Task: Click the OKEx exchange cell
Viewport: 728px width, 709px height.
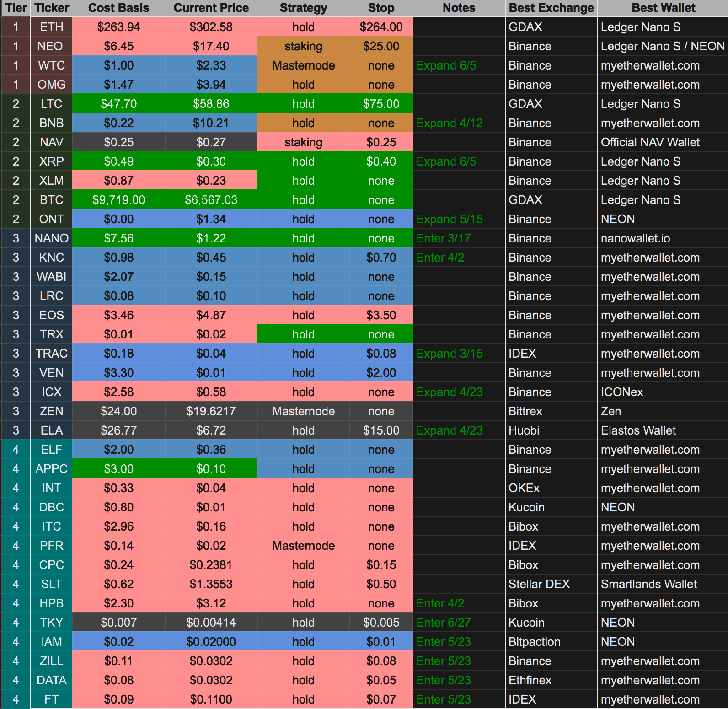Action: (x=551, y=488)
